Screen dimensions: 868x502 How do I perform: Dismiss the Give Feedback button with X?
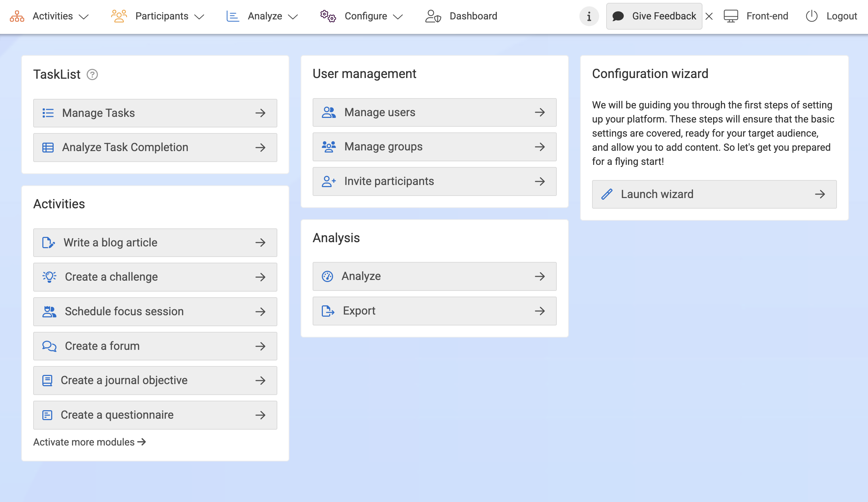coord(709,16)
